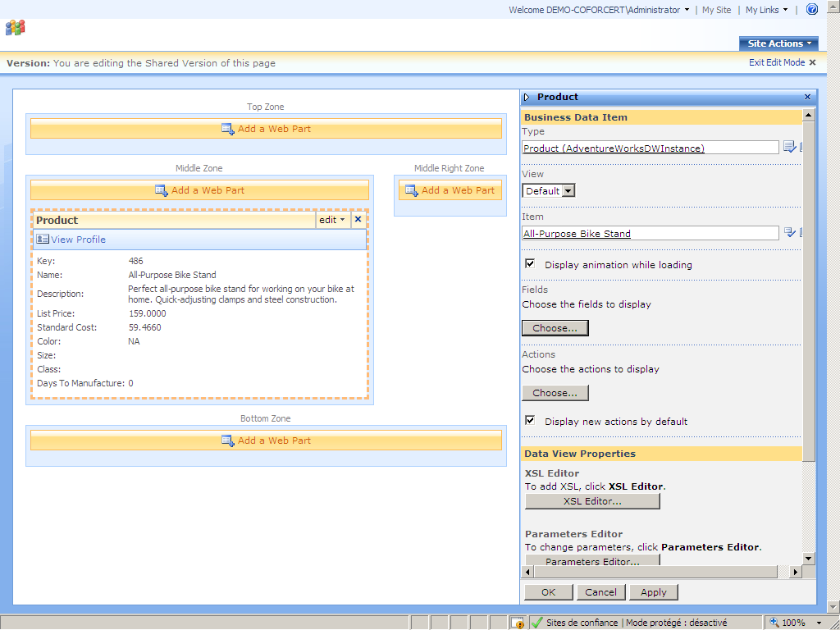Open the browser zoom level dropdown
The height and width of the screenshot is (630, 840).
tap(819, 623)
